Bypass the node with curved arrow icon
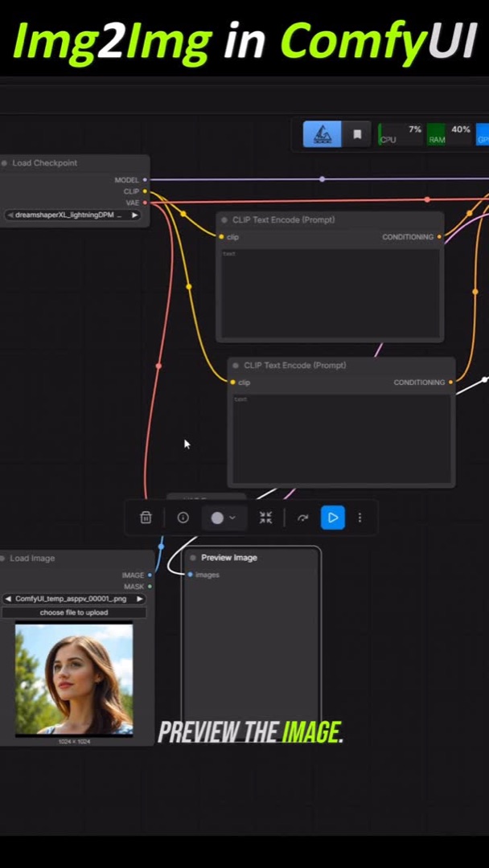The image size is (489, 868). click(x=303, y=518)
